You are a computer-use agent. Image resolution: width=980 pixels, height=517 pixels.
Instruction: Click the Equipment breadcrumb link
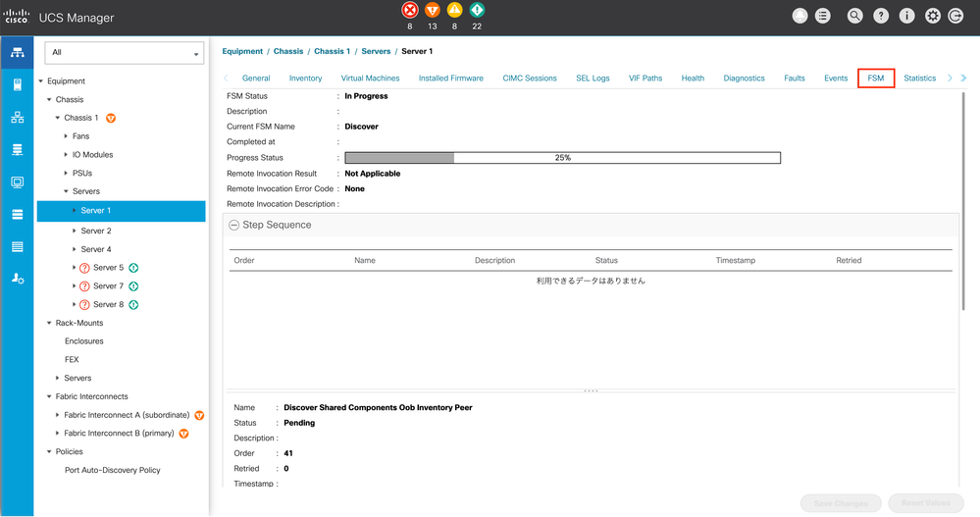(242, 51)
